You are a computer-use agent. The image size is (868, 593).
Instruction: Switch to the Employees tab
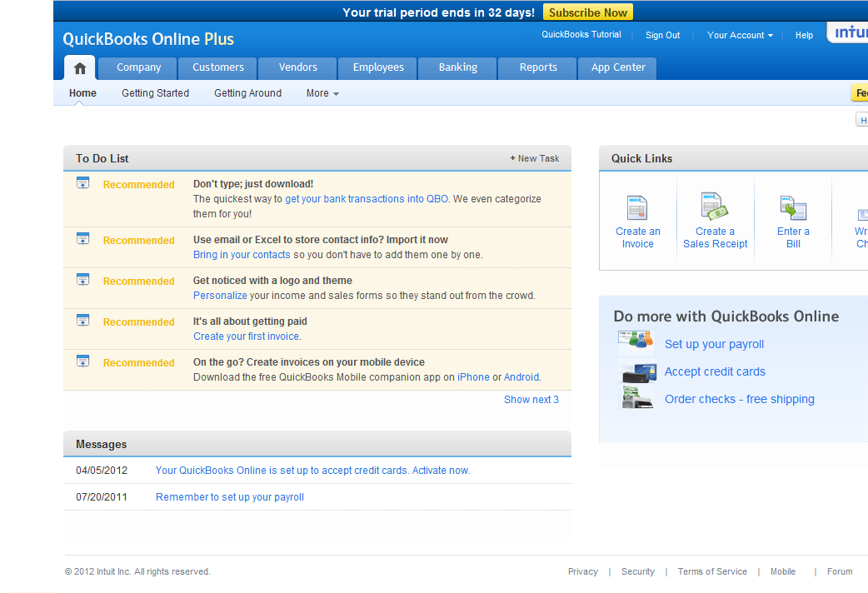click(x=378, y=68)
